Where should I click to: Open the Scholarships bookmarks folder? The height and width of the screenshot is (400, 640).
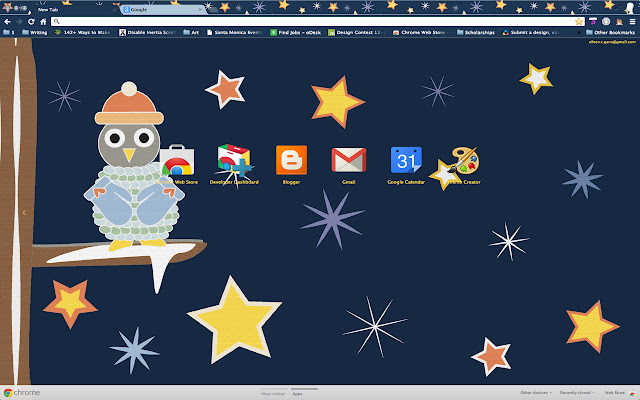476,32
